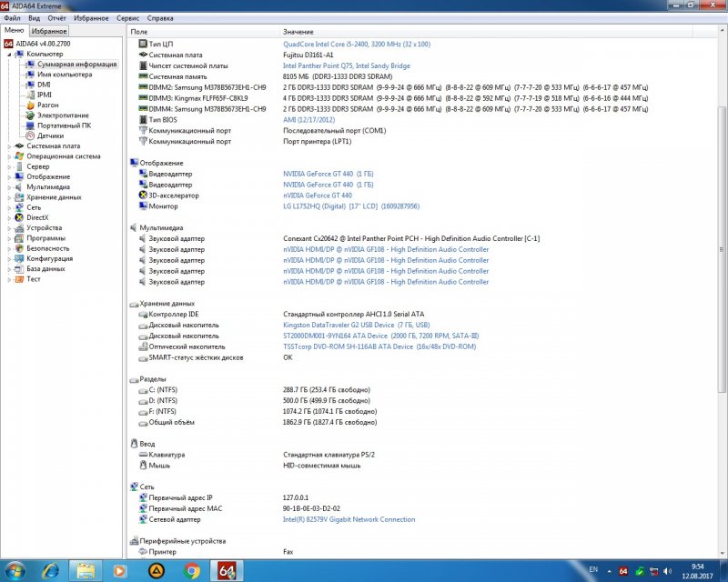Open the Сервис menu
Image resolution: width=728 pixels, height=582 pixels.
point(128,17)
